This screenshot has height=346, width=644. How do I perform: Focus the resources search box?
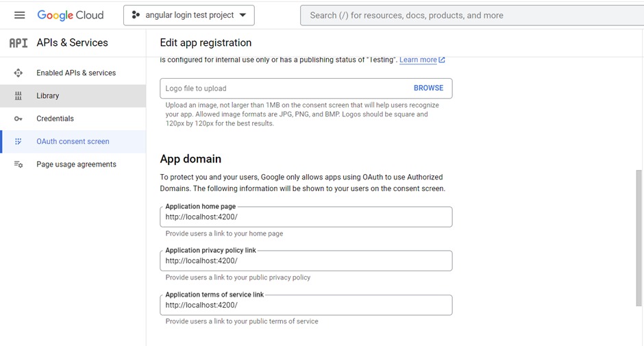click(x=472, y=15)
